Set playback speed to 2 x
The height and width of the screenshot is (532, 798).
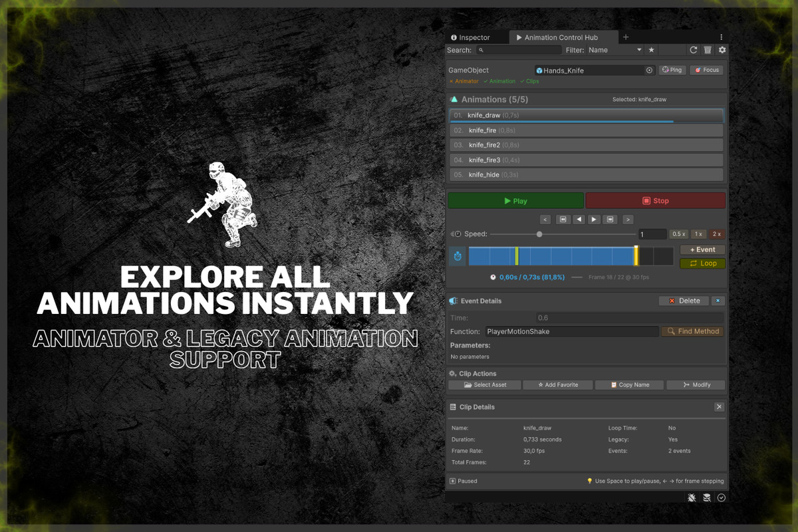[716, 234]
